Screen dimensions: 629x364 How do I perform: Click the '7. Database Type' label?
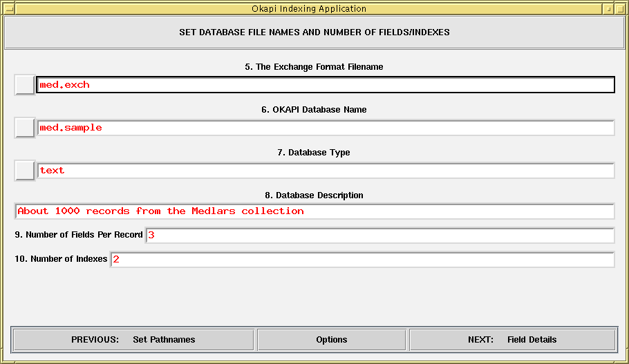click(x=314, y=153)
